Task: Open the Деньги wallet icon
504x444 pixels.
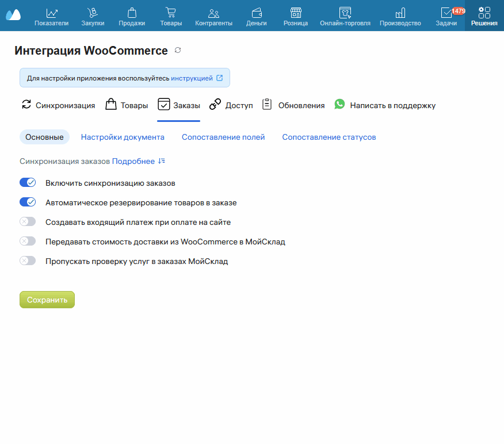Action: (257, 13)
